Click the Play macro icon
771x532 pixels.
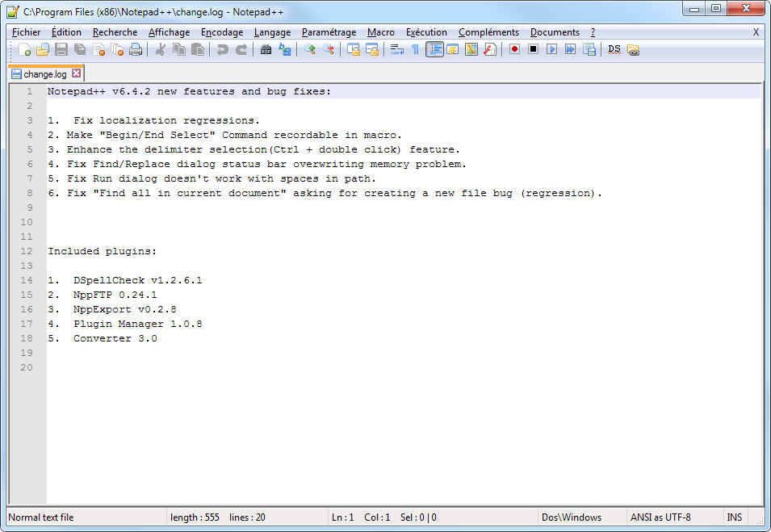click(551, 49)
